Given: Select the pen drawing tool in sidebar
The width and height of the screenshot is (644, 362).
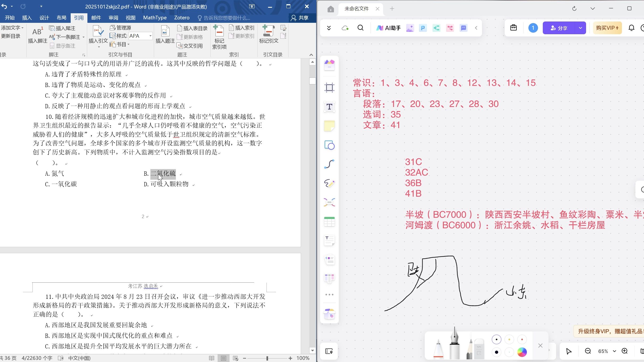Looking at the screenshot, I should point(329,183).
